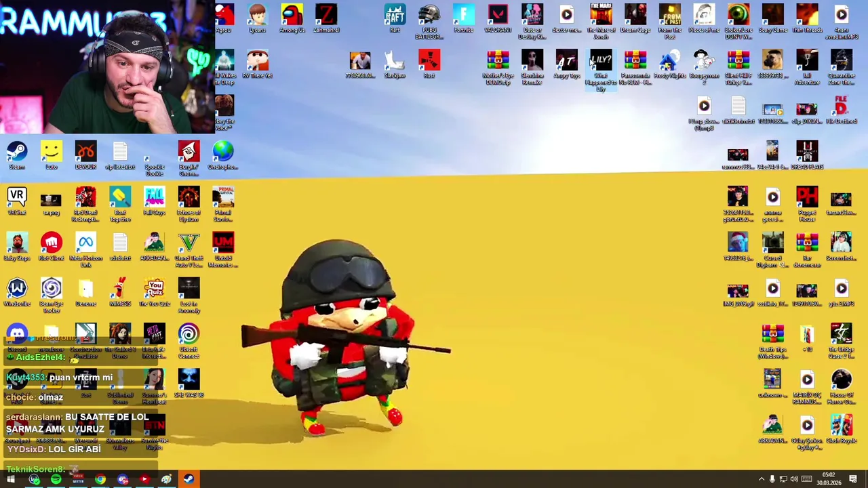
Task: Open the File Destined shortcut
Action: (842, 110)
